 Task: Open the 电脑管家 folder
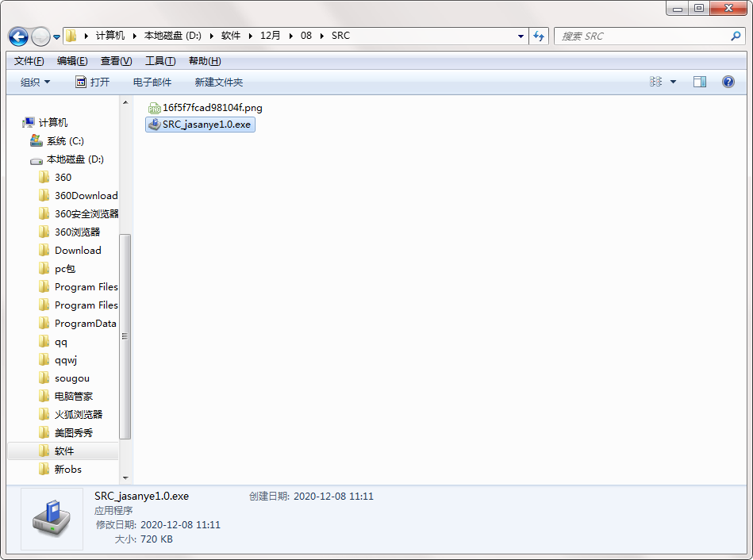coord(66,397)
